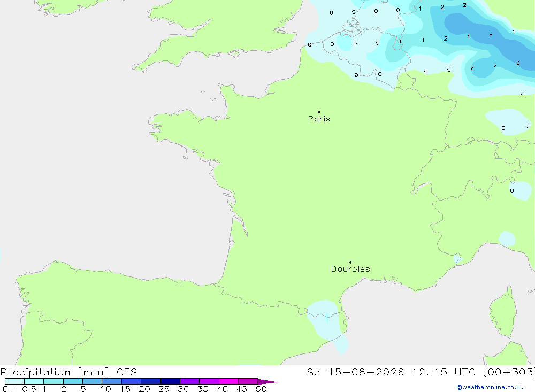The height and width of the screenshot is (392, 535).
Task: Click the 'GFS' model label
Action: coord(127,372)
